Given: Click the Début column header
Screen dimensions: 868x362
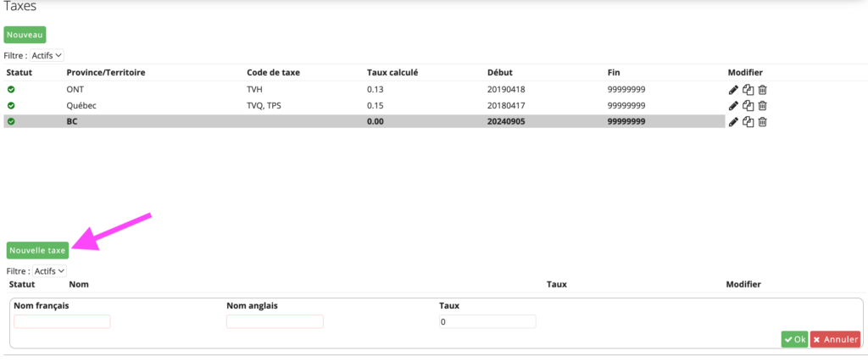Looking at the screenshot, I should (x=500, y=73).
